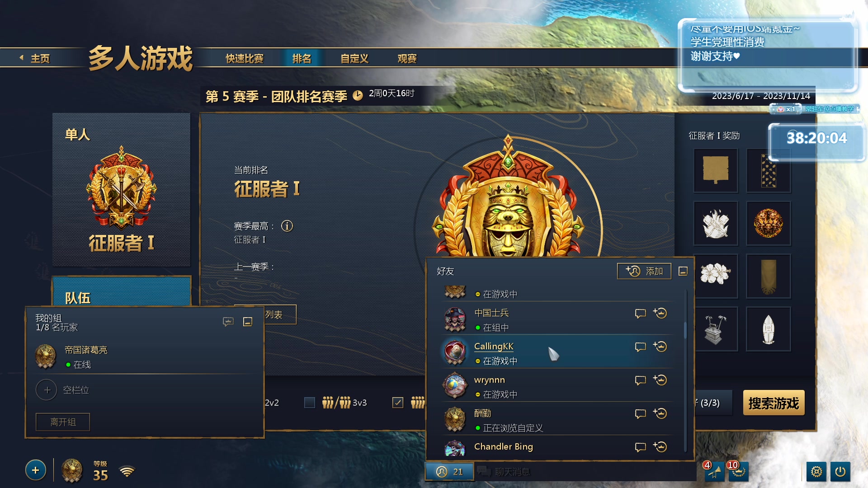This screenshot has height=488, width=868.
Task: Click the plus button at bottom left
Action: pyautogui.click(x=36, y=470)
